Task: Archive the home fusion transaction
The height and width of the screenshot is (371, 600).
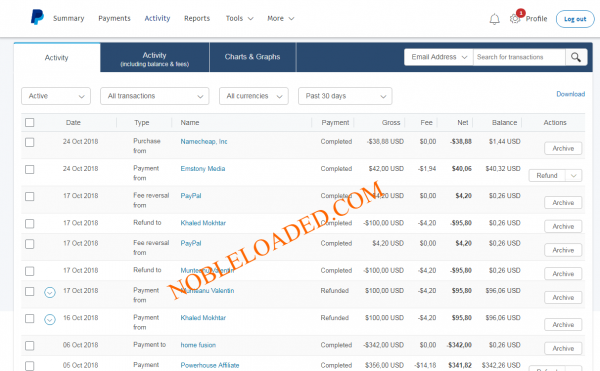Action: 563,348
